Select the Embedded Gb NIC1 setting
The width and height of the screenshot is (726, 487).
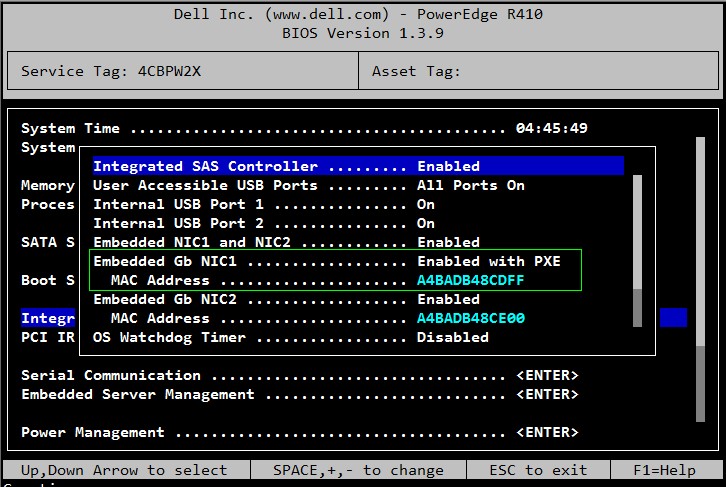pyautogui.click(x=327, y=261)
